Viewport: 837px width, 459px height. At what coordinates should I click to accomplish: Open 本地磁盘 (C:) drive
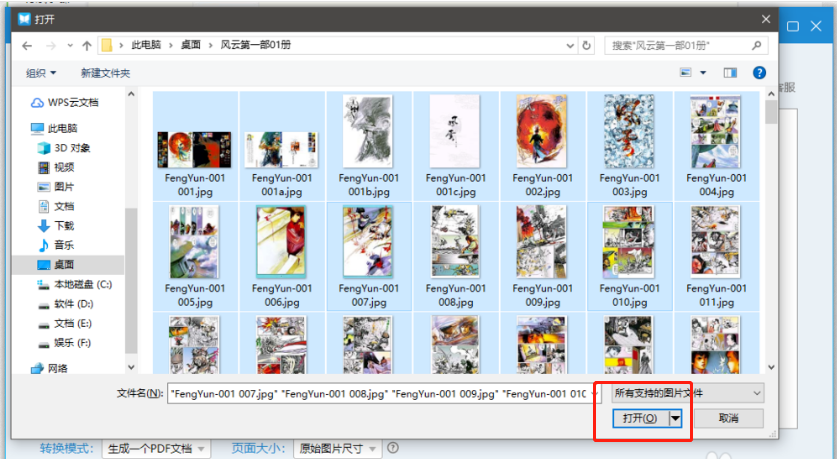pyautogui.click(x=75, y=284)
